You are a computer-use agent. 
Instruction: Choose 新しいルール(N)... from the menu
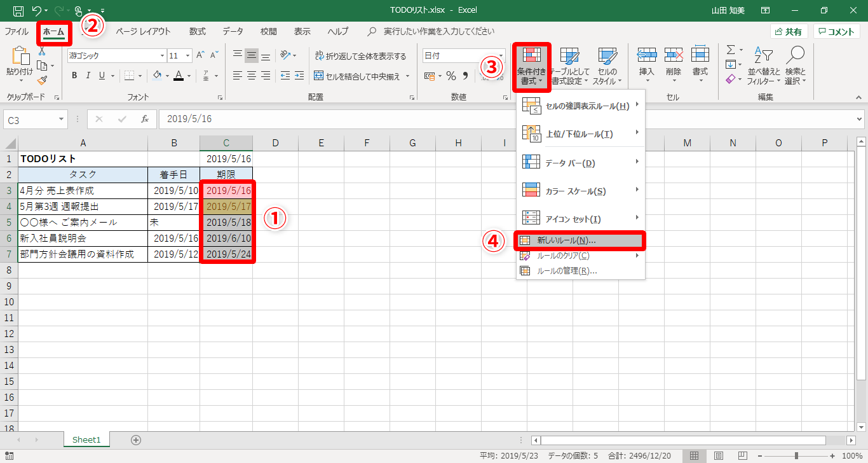580,240
